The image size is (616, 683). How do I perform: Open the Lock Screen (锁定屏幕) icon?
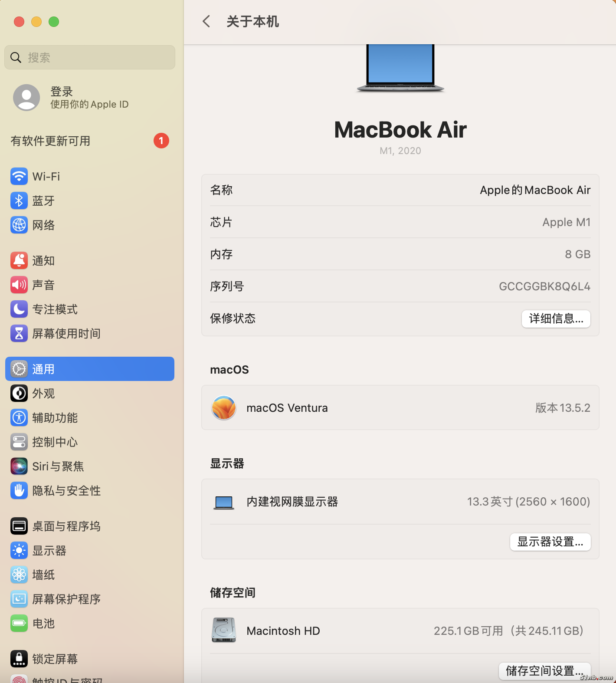pos(19,659)
